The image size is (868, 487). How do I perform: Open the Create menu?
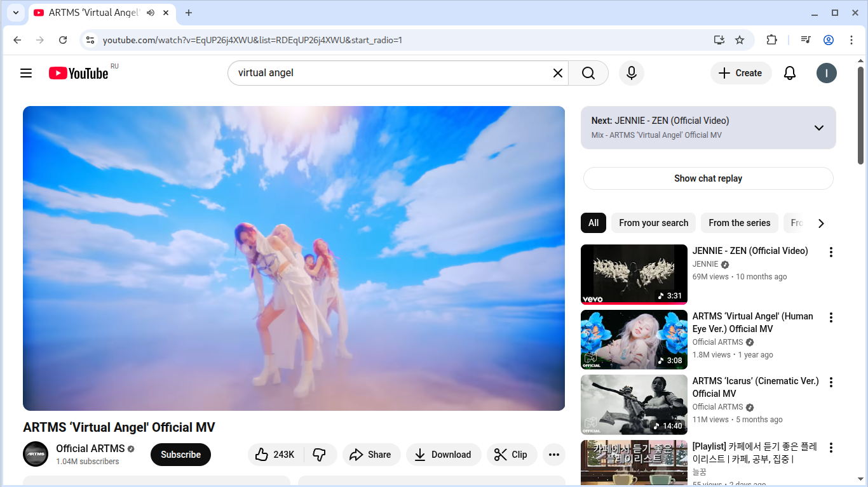741,73
